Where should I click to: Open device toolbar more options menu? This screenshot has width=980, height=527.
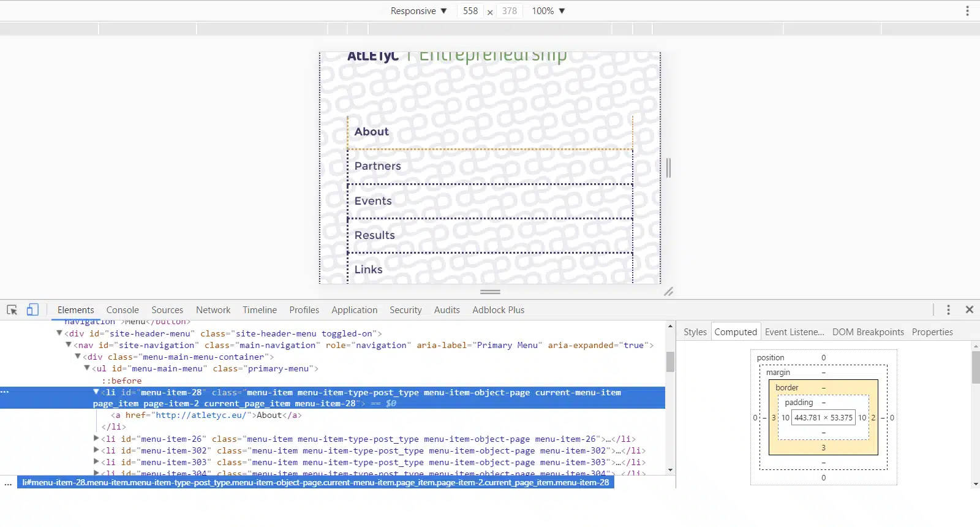pos(967,11)
